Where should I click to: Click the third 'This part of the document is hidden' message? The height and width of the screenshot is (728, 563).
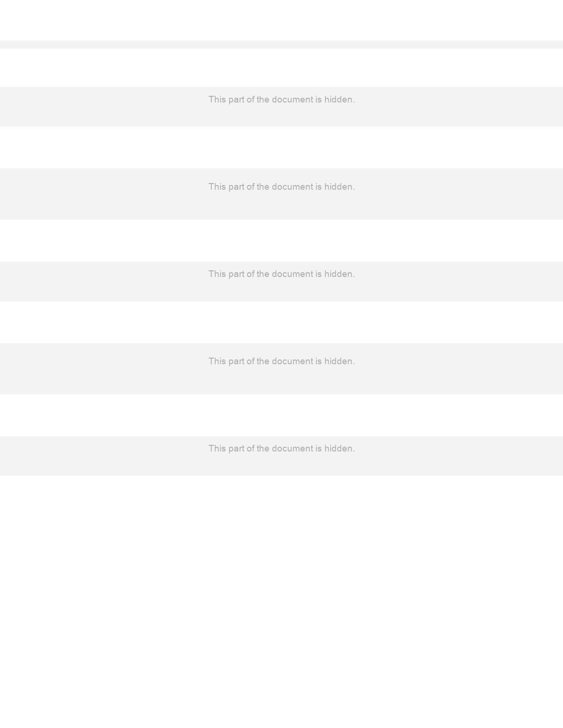[281, 274]
